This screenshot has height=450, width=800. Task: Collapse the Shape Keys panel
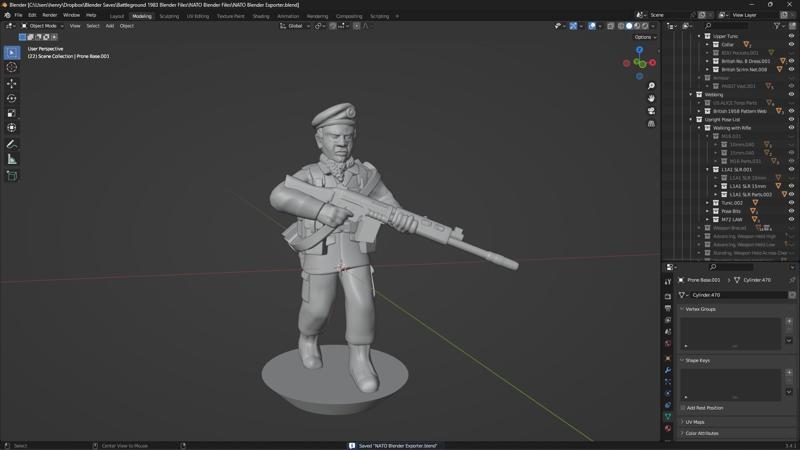682,360
